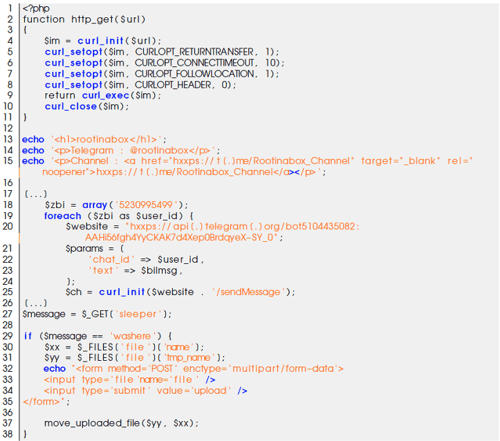500x441 pixels.
Task: Click line number 38 in gutter
Action: [x=8, y=434]
